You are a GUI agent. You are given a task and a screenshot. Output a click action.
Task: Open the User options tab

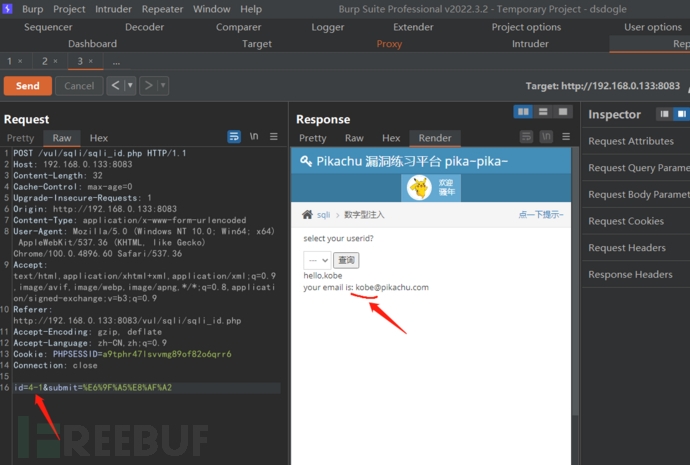click(x=653, y=27)
